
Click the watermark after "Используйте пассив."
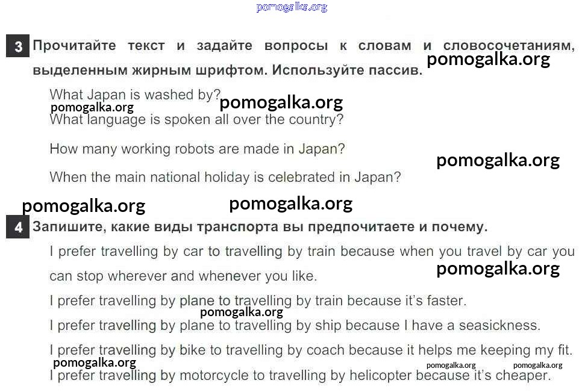pos(488,59)
